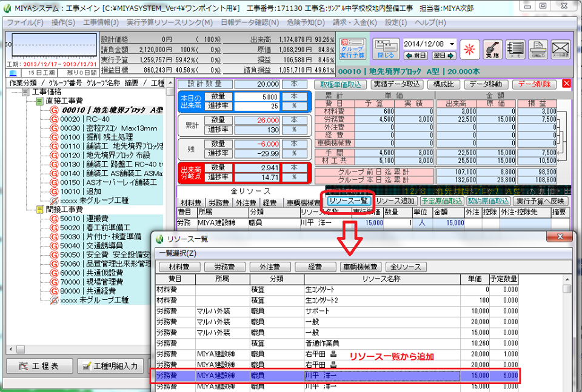Click crossed-out icon of 未グループ工種 under 直接工事費

coord(54,201)
